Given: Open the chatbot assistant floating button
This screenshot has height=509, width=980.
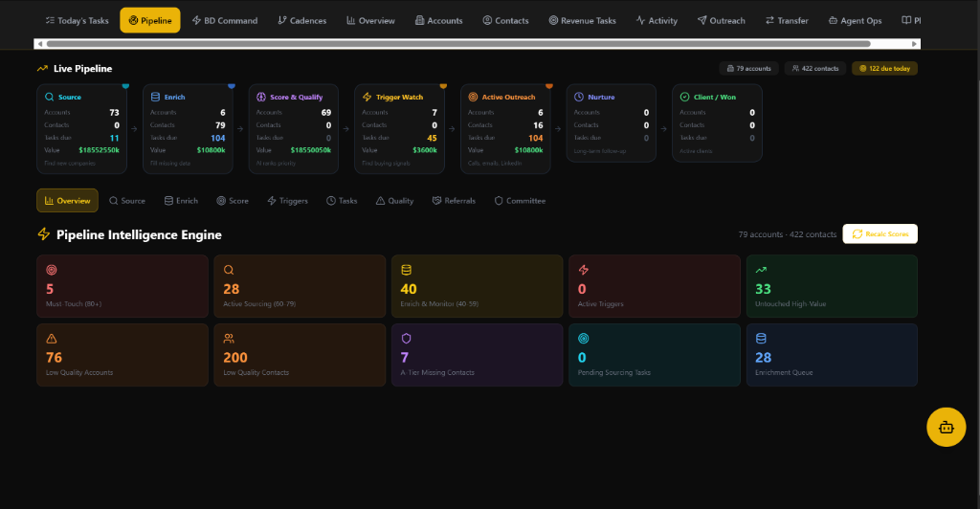Looking at the screenshot, I should tap(947, 427).
